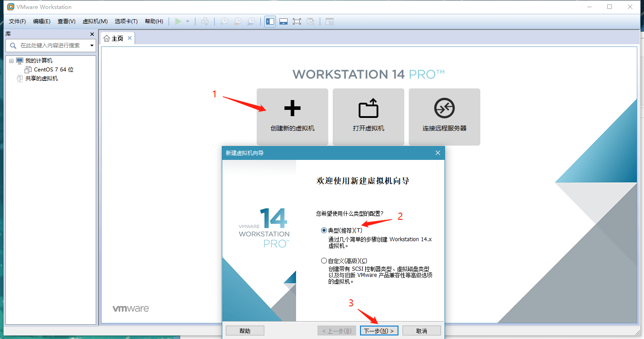Viewport: 644px width, 339px height.
Task: Click the unity mode toolbar icon
Action: point(311,21)
